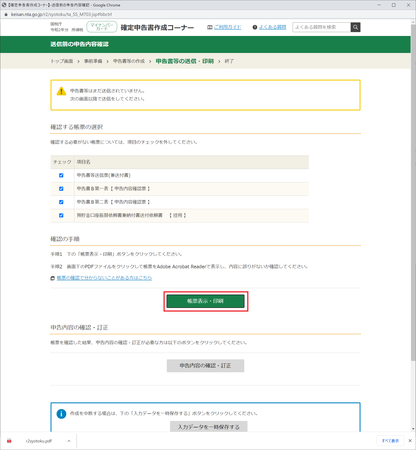416x450 pixels.
Task: Click the vertical page scrollbar
Action: (413, 192)
